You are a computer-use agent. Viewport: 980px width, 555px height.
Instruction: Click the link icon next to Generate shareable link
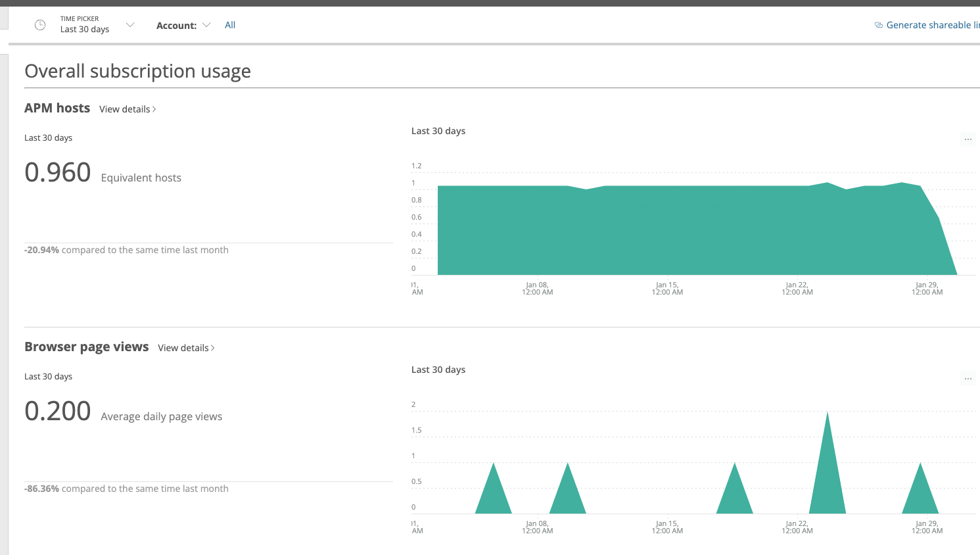point(878,24)
